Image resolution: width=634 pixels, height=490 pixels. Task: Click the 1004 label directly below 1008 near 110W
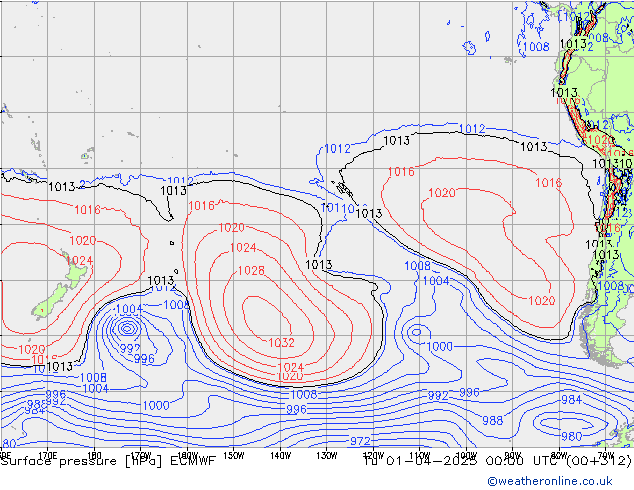(436, 281)
